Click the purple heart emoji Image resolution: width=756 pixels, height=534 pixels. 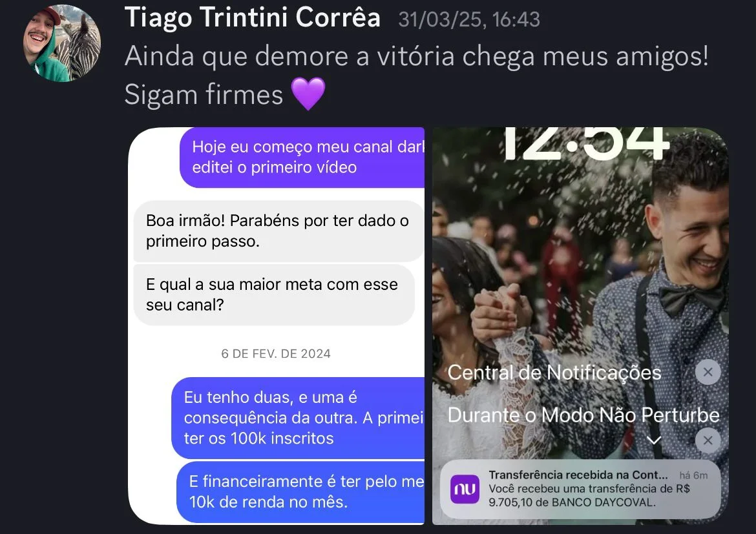pyautogui.click(x=309, y=94)
